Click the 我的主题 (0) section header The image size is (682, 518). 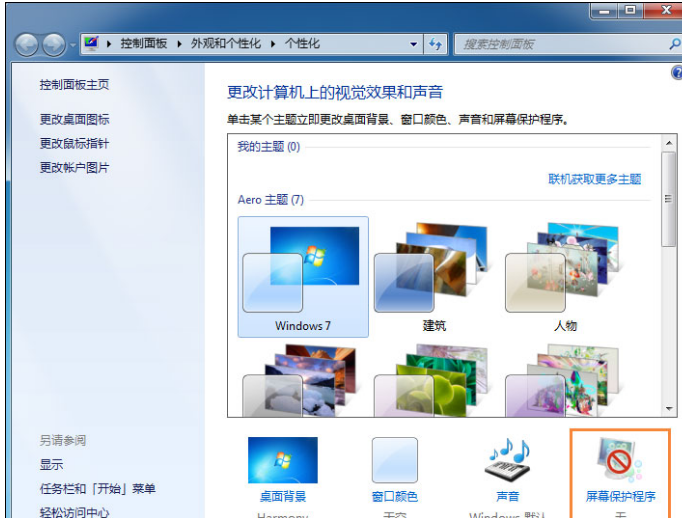pyautogui.click(x=269, y=147)
